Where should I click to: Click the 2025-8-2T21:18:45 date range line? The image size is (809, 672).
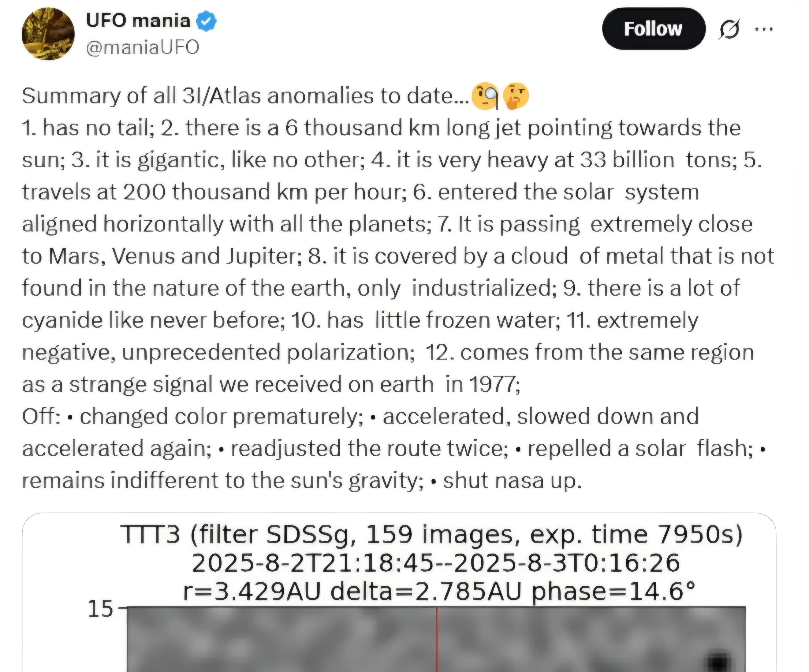tap(435, 563)
